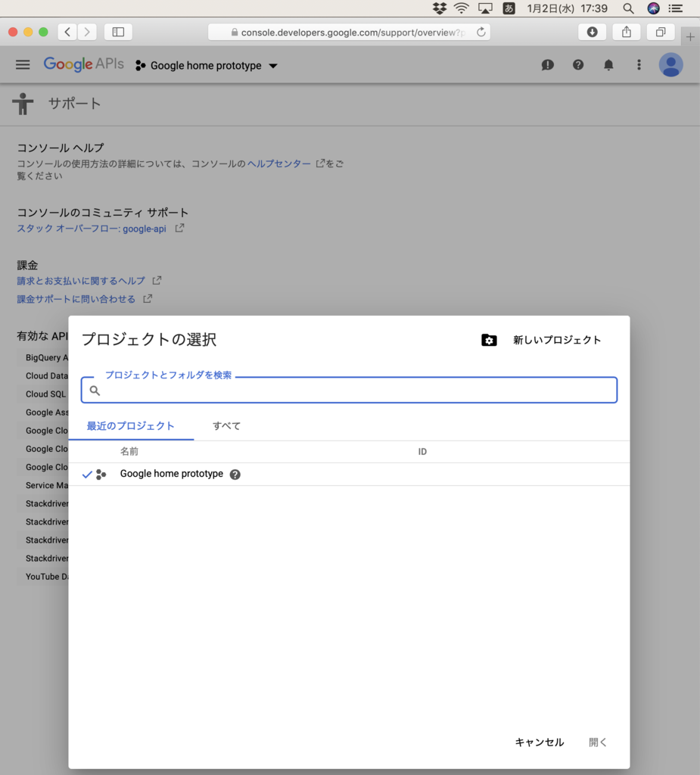Open the Google home prototype project dropdown
The width and height of the screenshot is (700, 775).
[207, 65]
